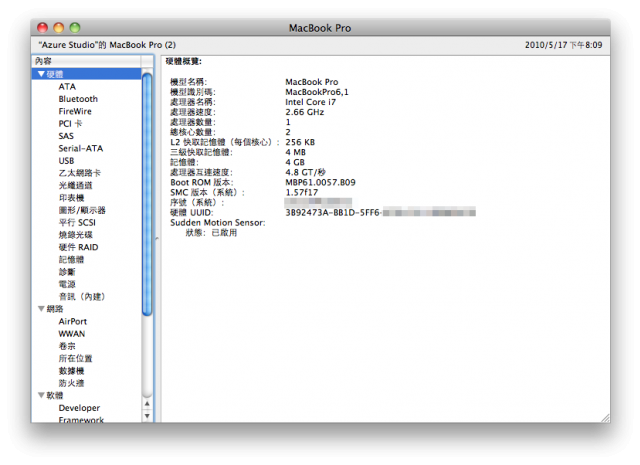This screenshot has height=465, width=640.
Task: Click the Intel Core i7 value
Action: (x=310, y=102)
